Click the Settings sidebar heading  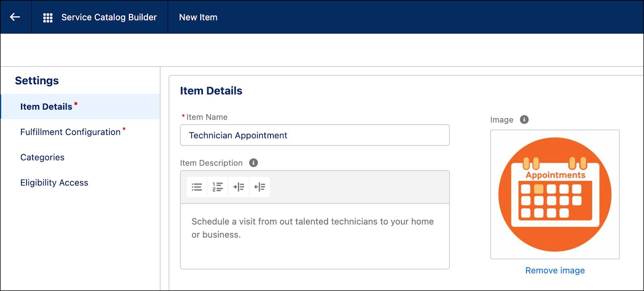click(37, 81)
